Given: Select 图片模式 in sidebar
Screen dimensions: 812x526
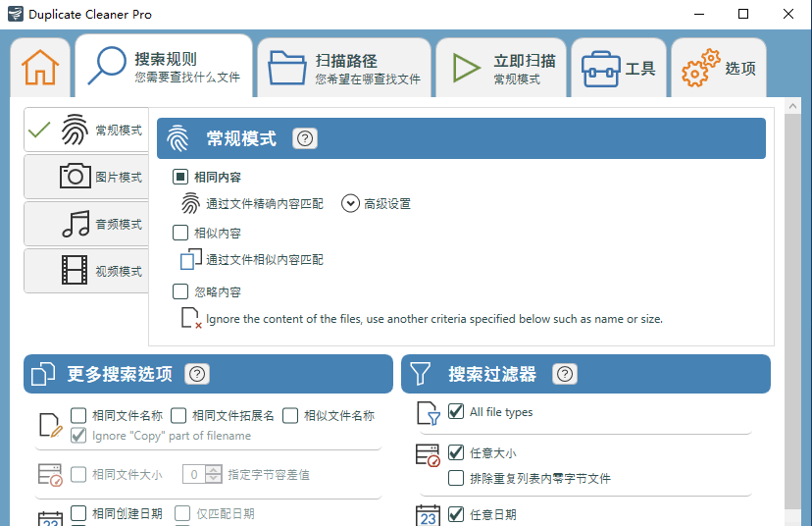Looking at the screenshot, I should pos(86,177).
